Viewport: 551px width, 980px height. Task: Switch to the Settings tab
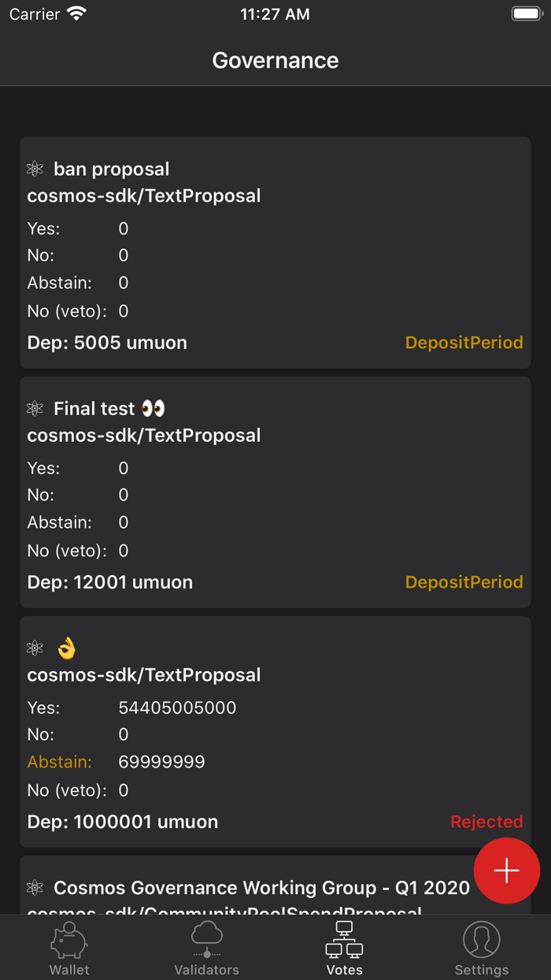point(481,948)
